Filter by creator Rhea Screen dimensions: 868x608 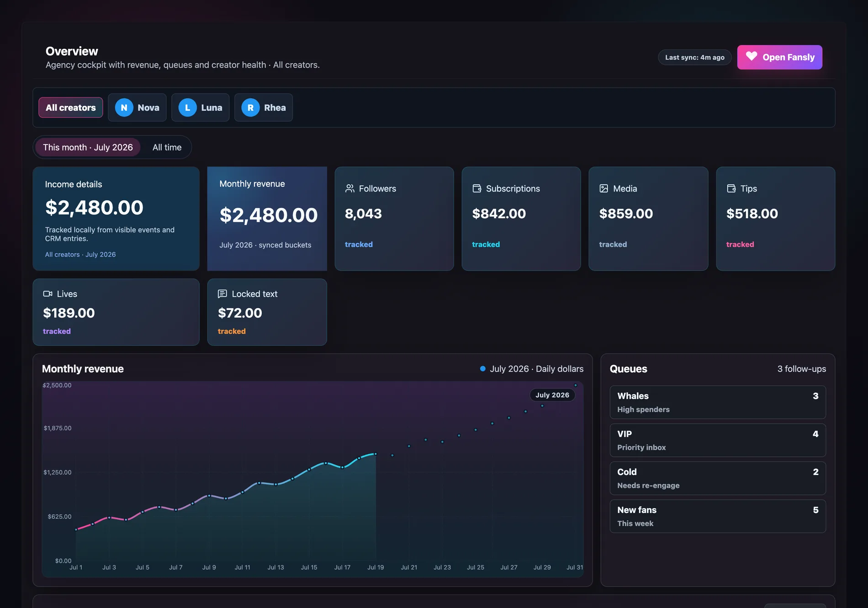[264, 107]
